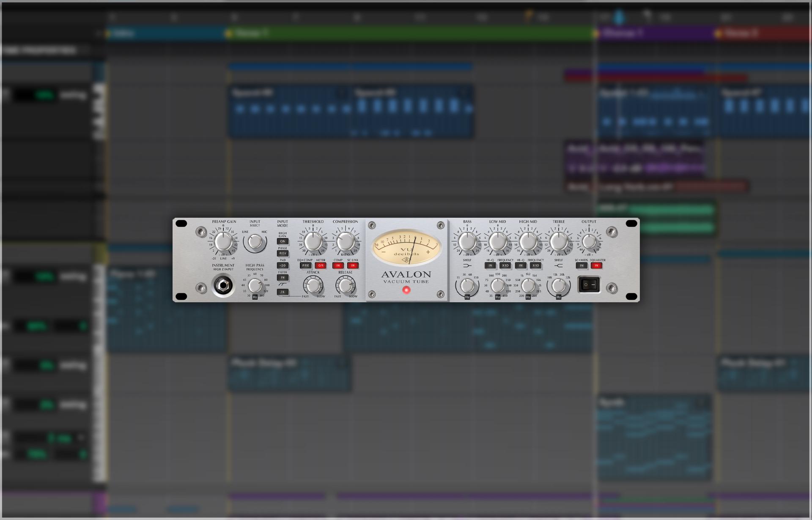
Task: Toggle the High Mid HI-Q IN button
Action: tap(521, 265)
